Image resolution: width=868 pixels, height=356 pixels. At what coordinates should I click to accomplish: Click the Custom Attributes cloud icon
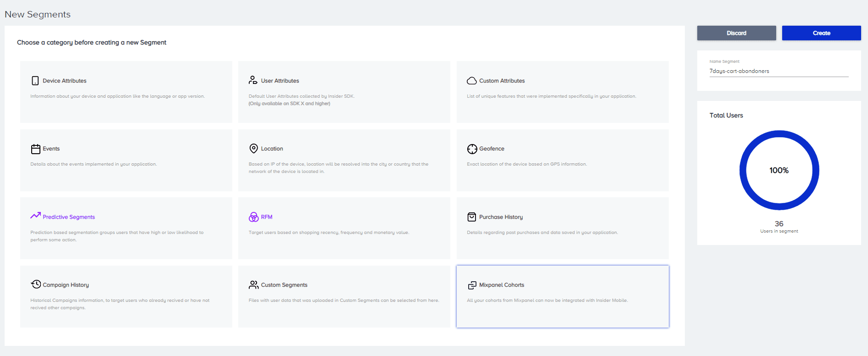[471, 81]
